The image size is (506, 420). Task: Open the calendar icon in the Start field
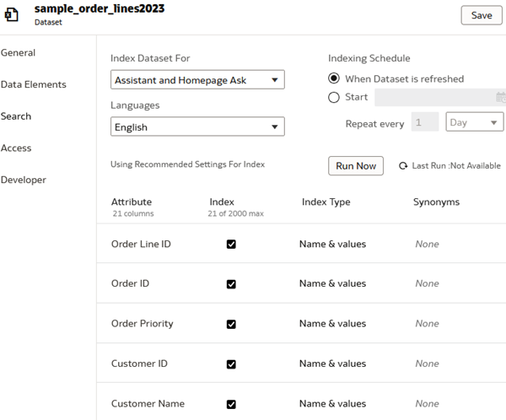(x=501, y=97)
